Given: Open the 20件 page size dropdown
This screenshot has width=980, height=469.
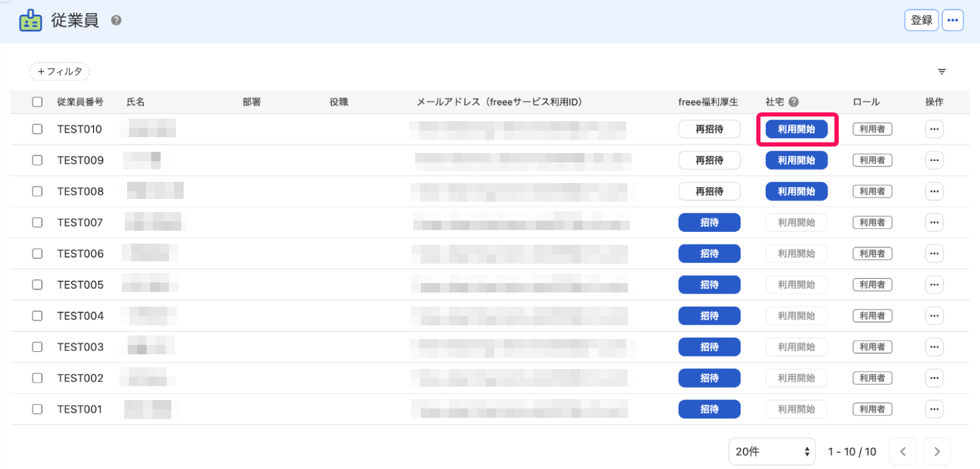Looking at the screenshot, I should 772,452.
